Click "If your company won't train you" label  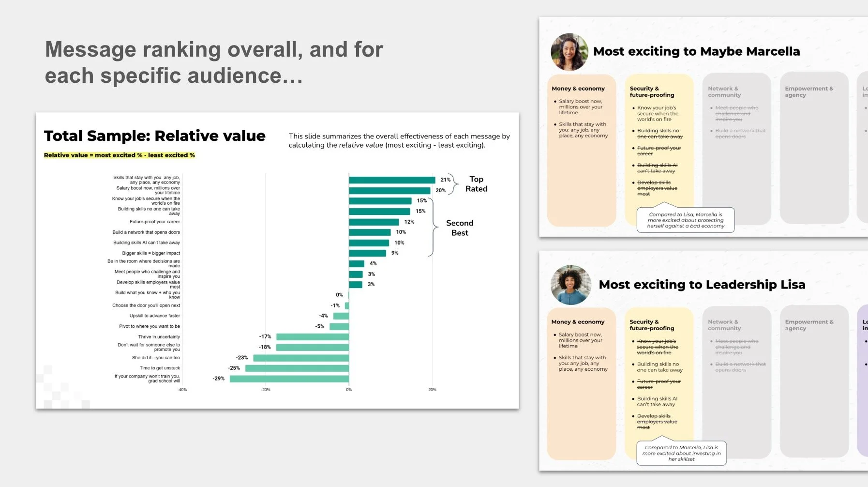click(x=147, y=379)
